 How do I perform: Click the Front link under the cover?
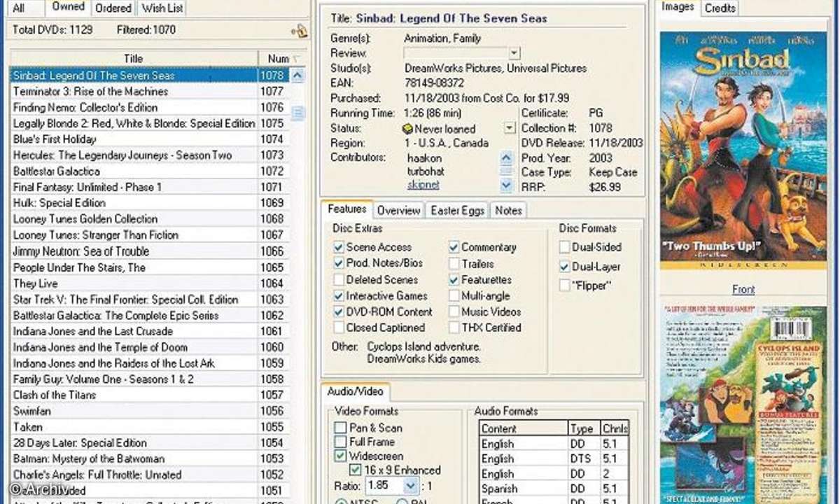pos(743,289)
